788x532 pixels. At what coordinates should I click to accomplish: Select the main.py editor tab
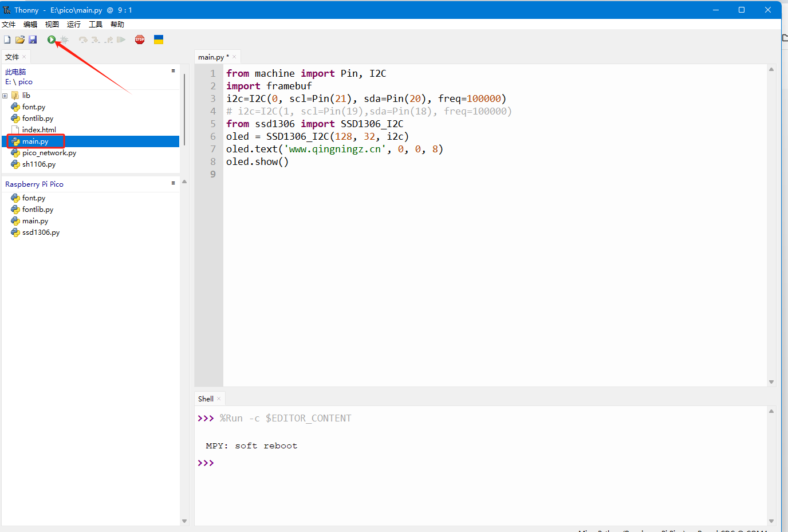211,57
